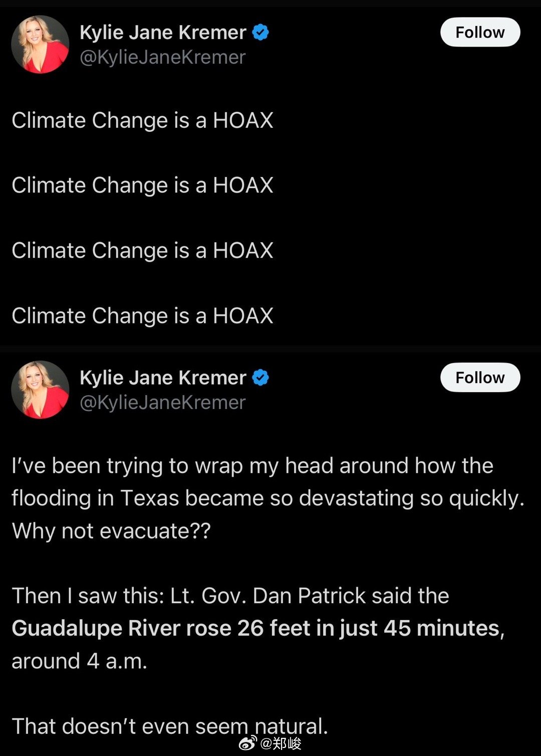Click the 'Why not evacuate??' line
Screen dimensions: 541x756
pyautogui.click(x=111, y=531)
